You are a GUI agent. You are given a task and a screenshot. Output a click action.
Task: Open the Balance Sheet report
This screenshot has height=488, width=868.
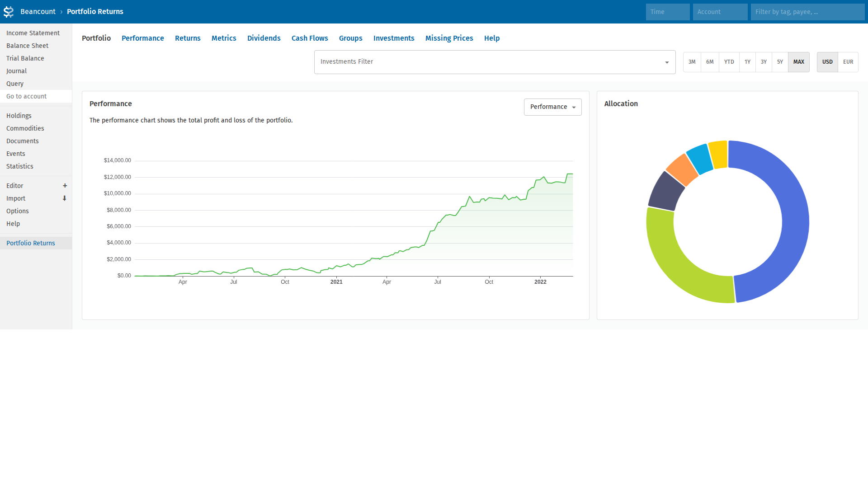click(27, 46)
